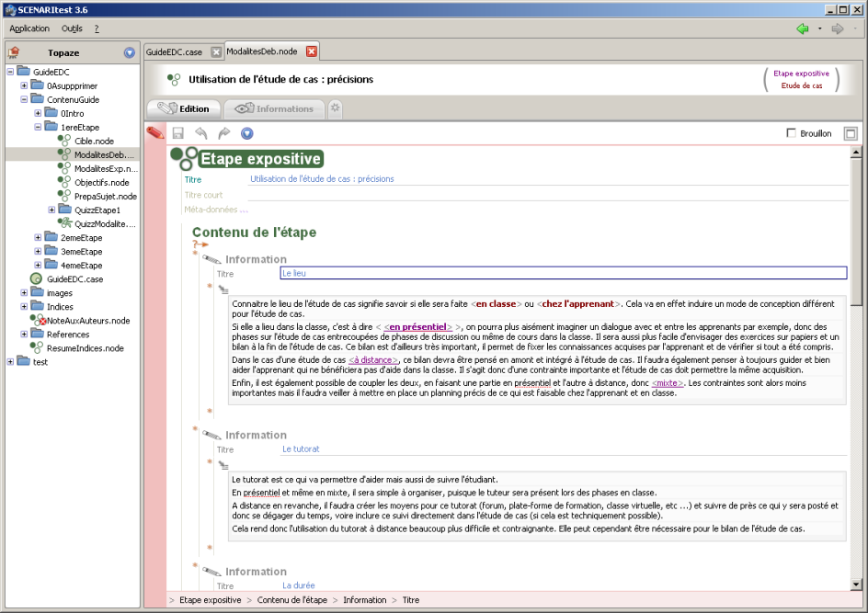Open the blue dropdown in Topaze header
This screenshot has width=868, height=613.
(x=130, y=53)
